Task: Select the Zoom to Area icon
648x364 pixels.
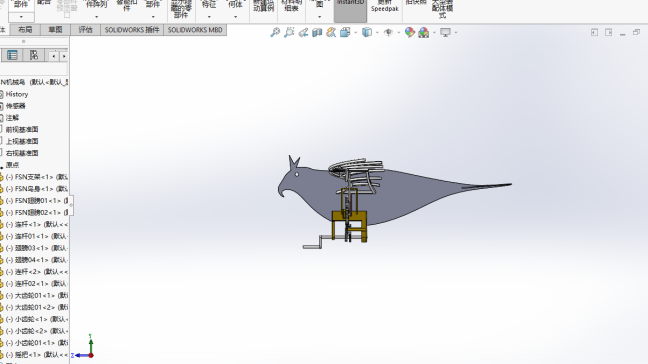Action: (289, 32)
